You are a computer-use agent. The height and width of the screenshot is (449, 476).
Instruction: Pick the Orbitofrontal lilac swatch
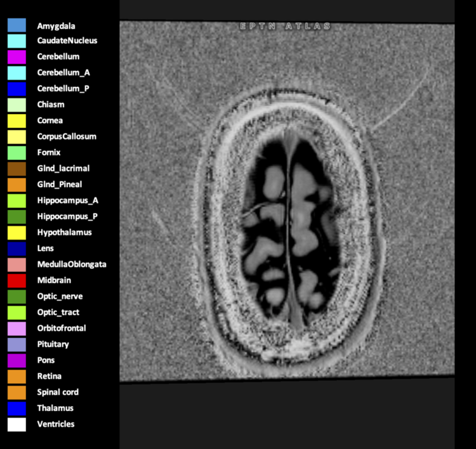(17, 329)
